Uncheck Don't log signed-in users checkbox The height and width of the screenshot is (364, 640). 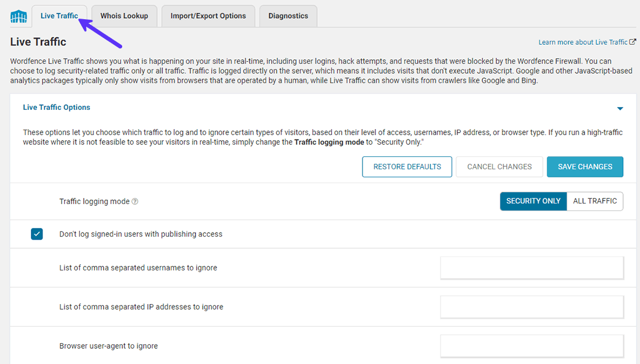coord(37,234)
